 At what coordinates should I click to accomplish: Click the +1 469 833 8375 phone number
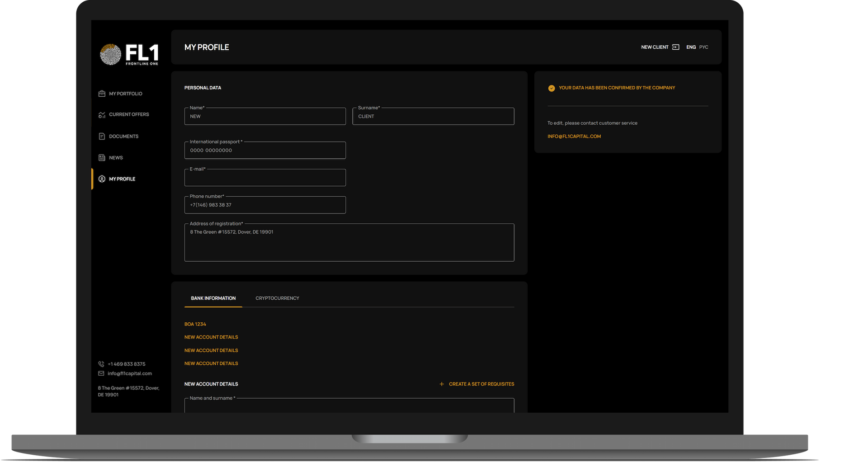127,364
